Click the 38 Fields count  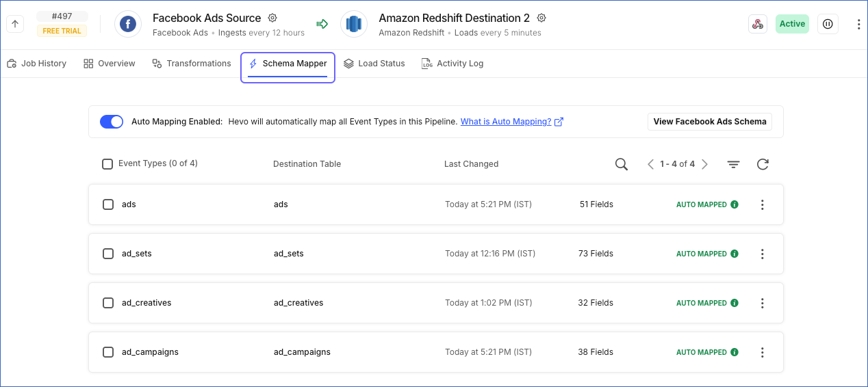pyautogui.click(x=596, y=352)
